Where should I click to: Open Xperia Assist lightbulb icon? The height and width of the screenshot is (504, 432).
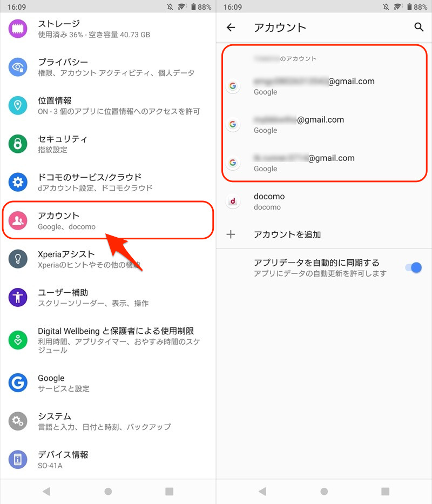18,259
